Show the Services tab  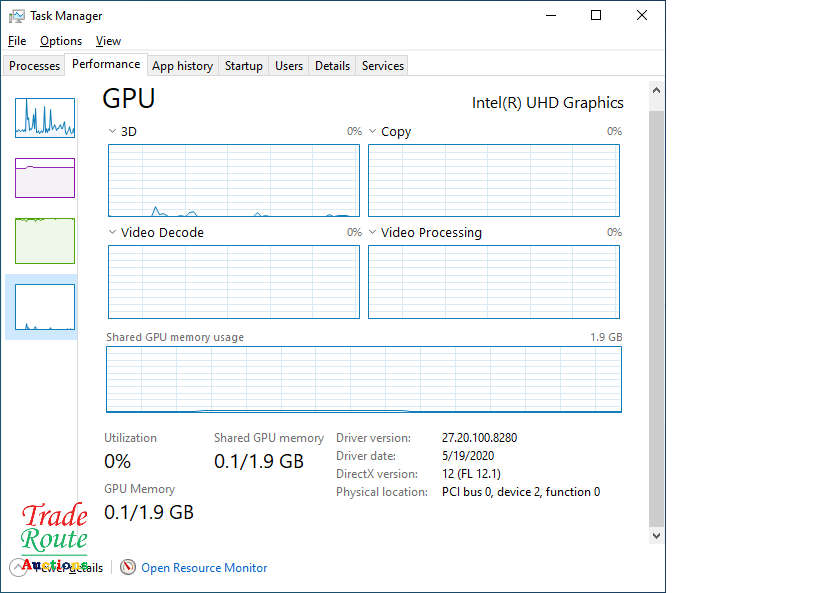point(383,66)
